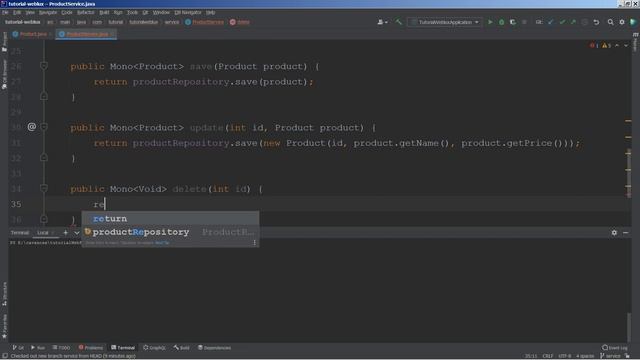640x360 pixels.
Task: Click the red error indicator in editor
Action: 594,45
